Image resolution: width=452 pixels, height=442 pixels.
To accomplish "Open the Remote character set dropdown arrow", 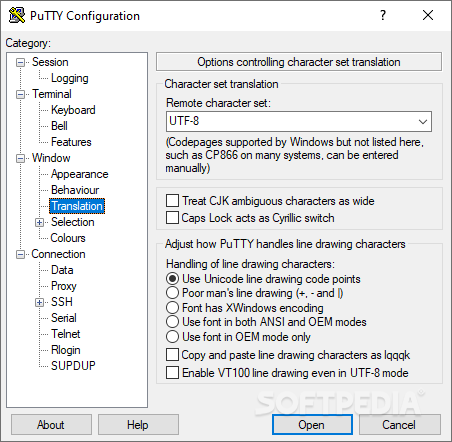I will pos(423,122).
